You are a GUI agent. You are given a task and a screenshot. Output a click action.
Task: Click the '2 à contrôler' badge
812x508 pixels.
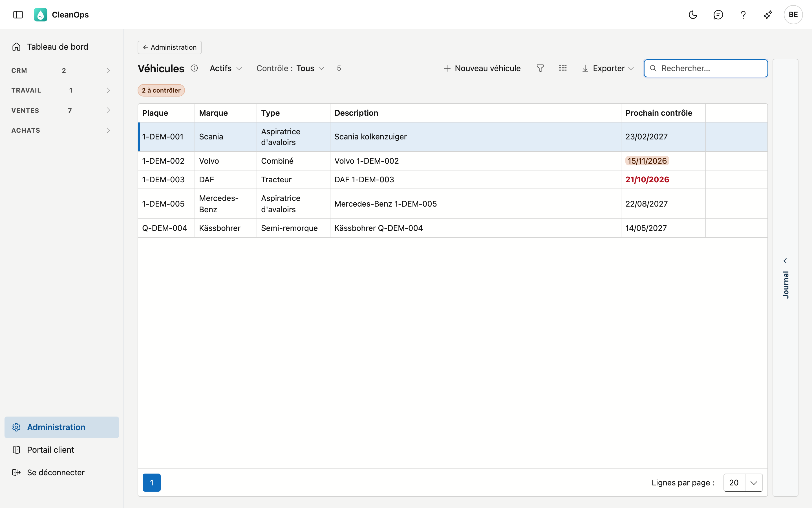click(161, 90)
